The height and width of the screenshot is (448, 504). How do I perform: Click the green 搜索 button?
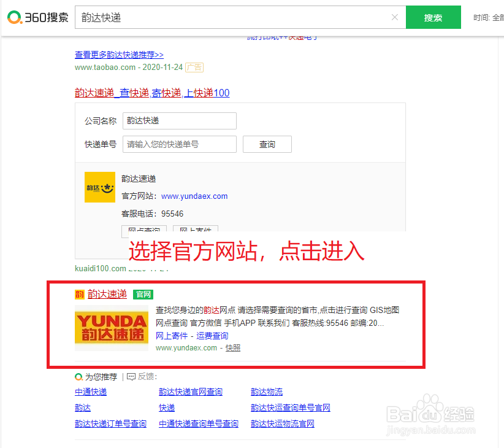pyautogui.click(x=433, y=17)
